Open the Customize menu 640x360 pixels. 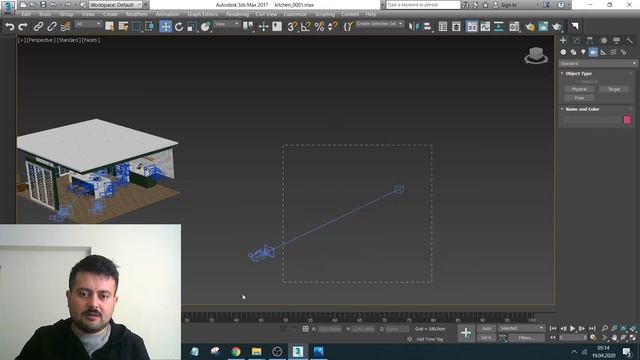(295, 14)
